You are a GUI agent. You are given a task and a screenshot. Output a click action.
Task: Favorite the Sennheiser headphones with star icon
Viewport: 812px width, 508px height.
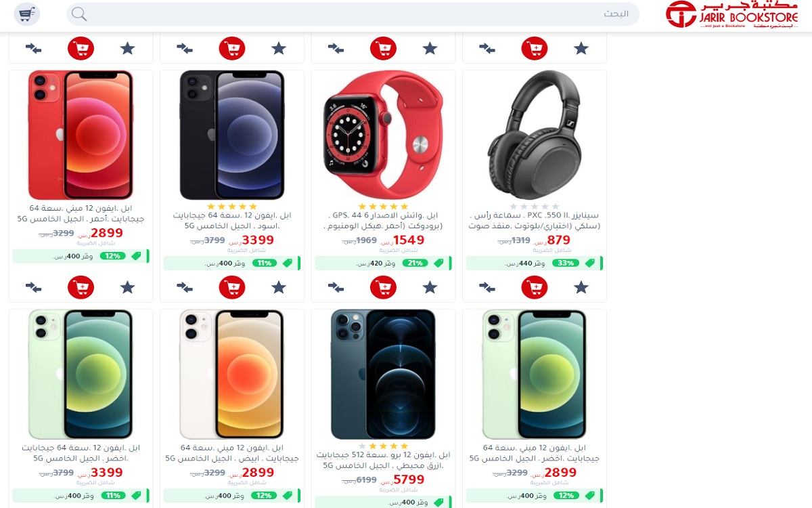click(581, 288)
